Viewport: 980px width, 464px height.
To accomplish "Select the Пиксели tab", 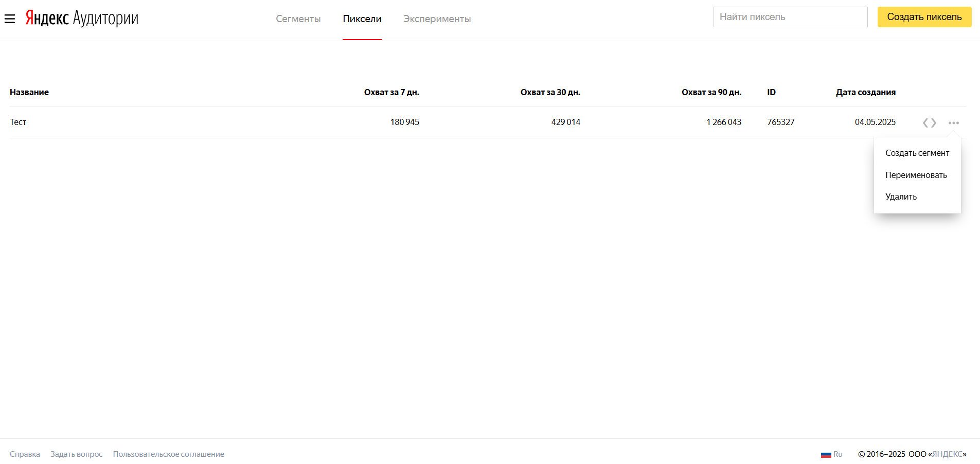I will 362,19.
